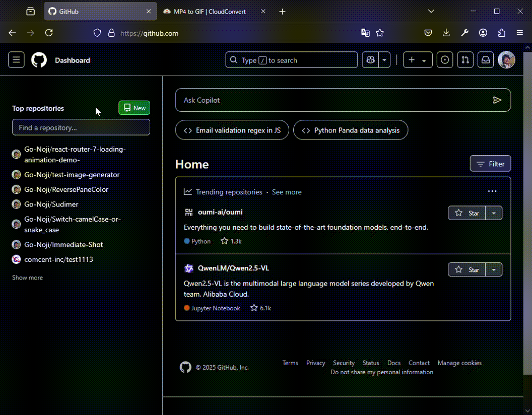Screen dimensions: 532x415
Task: Open the Pocket save icon
Action: pos(428,33)
